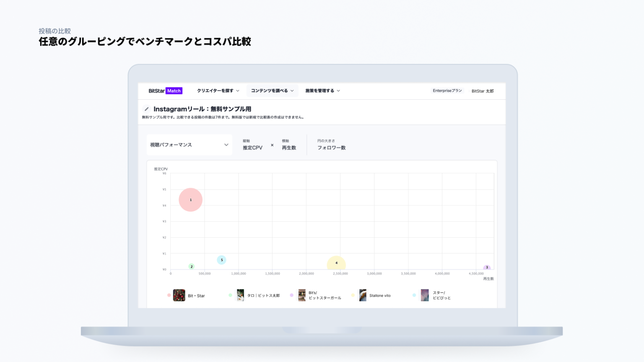Expand the コンテンツを調べる menu
The height and width of the screenshot is (362, 644).
pyautogui.click(x=272, y=91)
